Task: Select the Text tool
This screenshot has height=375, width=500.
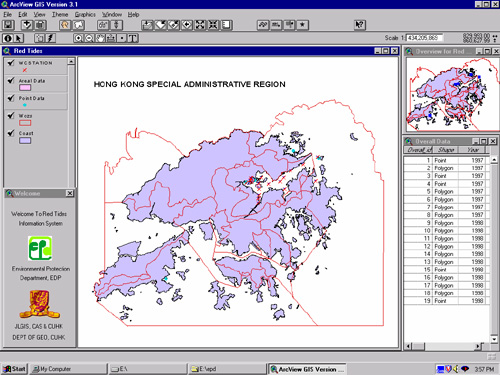Action: pos(133,38)
